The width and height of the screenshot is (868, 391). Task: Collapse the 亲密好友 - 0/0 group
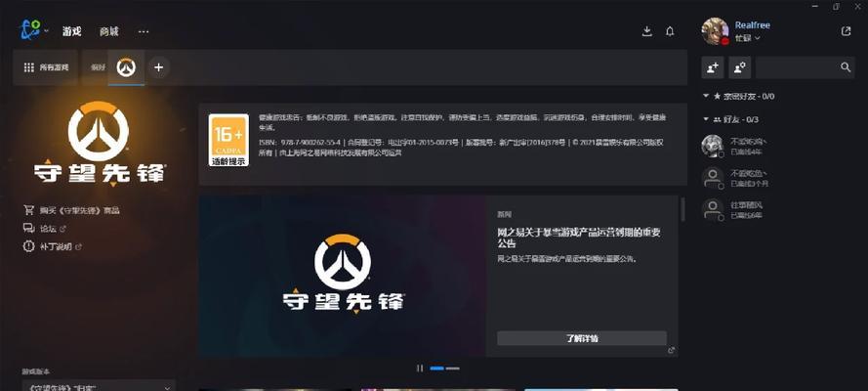pos(706,96)
